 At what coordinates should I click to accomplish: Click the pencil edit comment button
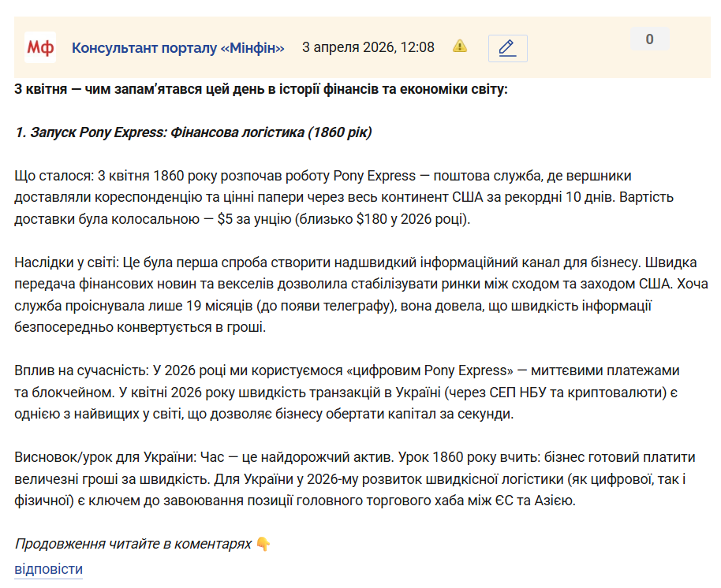click(508, 48)
